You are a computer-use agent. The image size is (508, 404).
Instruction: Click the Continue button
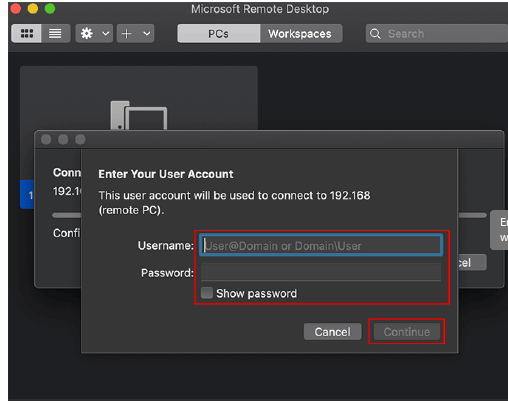point(407,332)
